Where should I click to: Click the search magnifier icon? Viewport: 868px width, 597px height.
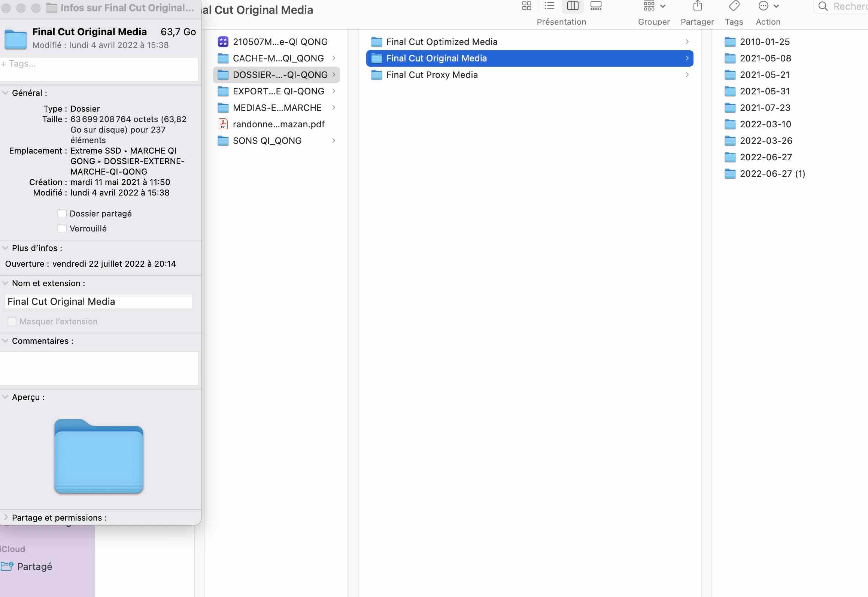point(823,6)
